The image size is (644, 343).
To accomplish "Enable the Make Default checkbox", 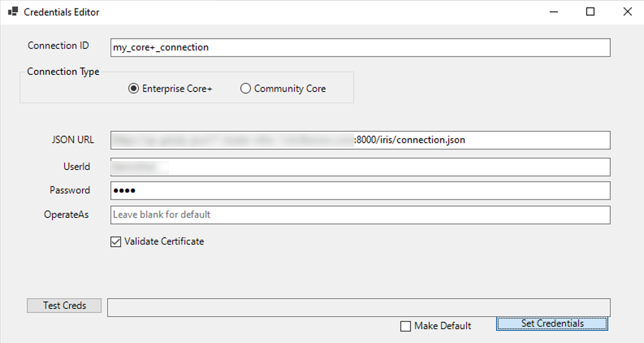I will tap(406, 326).
